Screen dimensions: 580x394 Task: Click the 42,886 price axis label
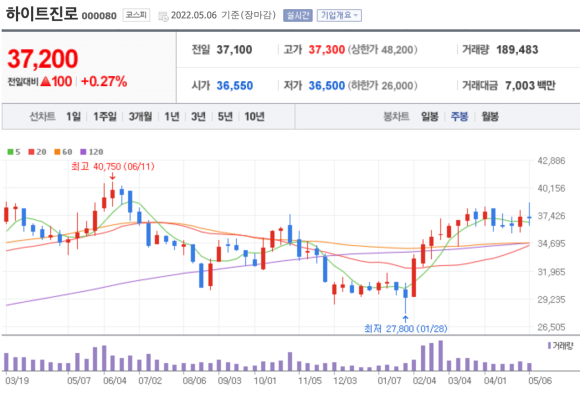pos(551,161)
